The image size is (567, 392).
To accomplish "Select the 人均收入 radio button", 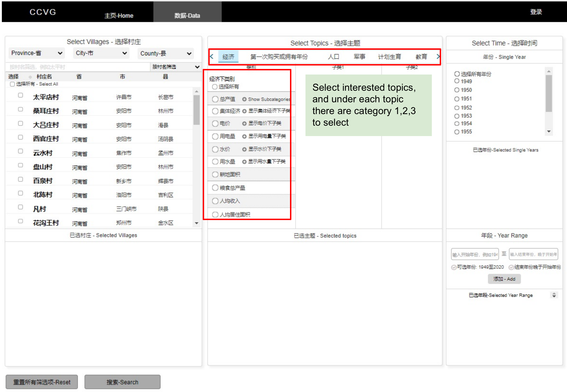I will pos(215,201).
